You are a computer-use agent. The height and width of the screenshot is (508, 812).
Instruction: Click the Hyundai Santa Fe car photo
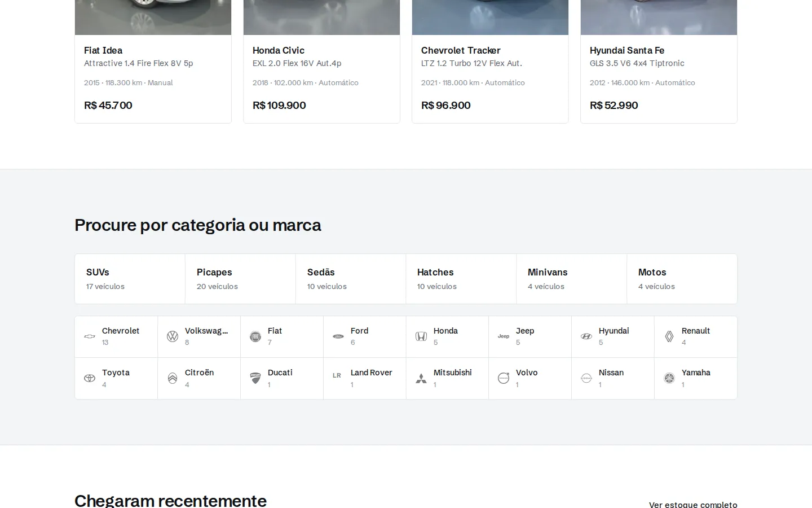(x=659, y=17)
